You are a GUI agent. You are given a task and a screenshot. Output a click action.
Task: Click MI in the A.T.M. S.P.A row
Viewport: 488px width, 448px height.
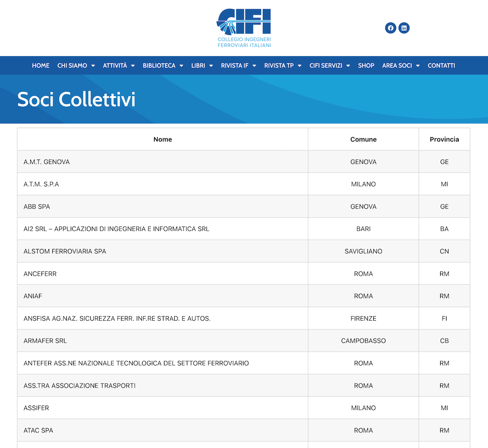(x=445, y=184)
